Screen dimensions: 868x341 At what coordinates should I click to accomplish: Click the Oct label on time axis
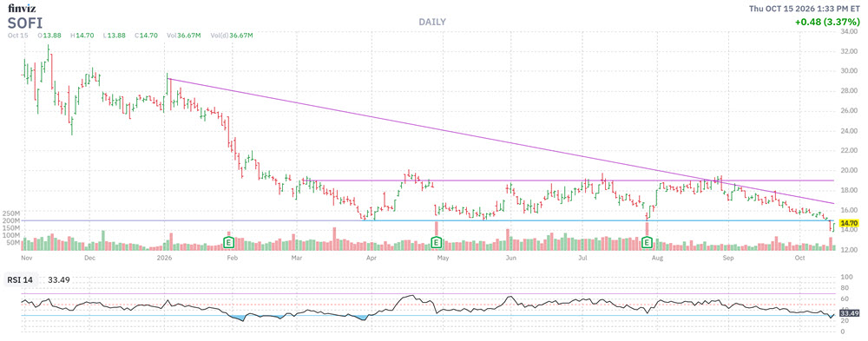tap(799, 258)
